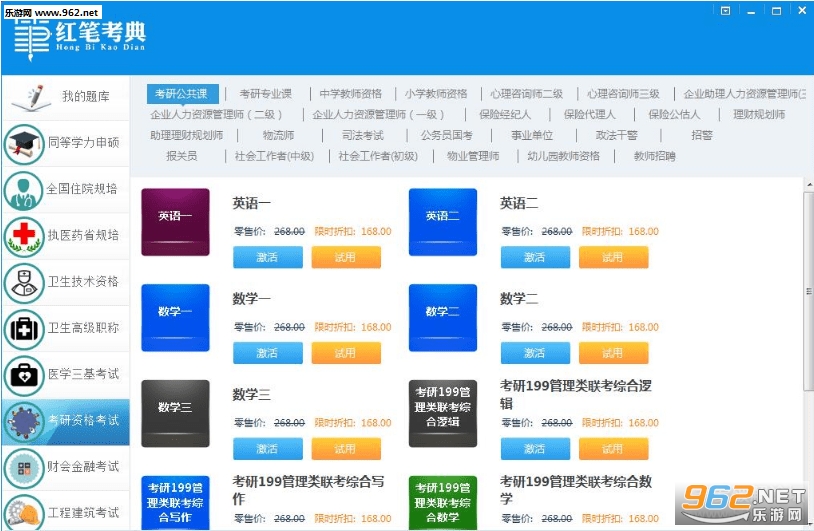Select the 司法考试 category tab
The height and width of the screenshot is (531, 814).
point(362,135)
